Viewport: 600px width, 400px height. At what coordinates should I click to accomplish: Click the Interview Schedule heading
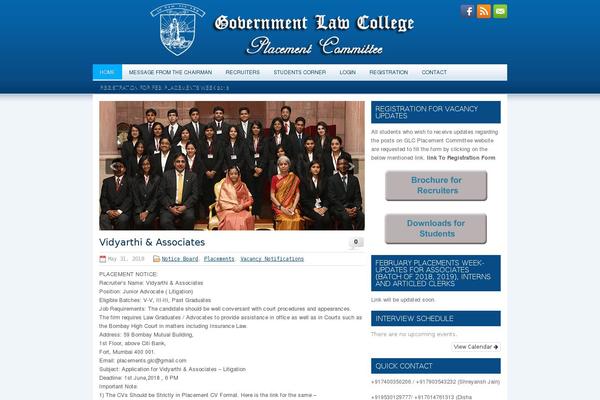pyautogui.click(x=436, y=318)
